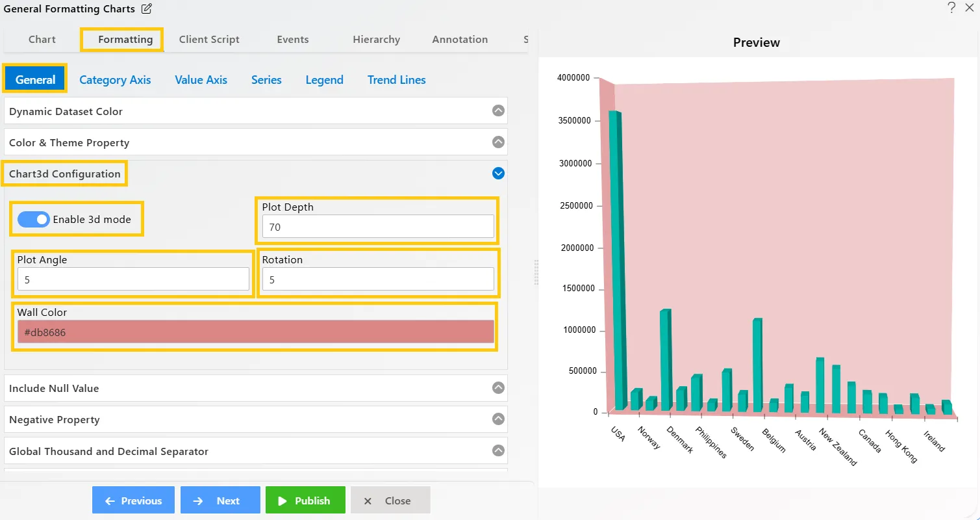
Task: Expand the Dynamic Dataset Color section chevron
Action: pos(498,110)
